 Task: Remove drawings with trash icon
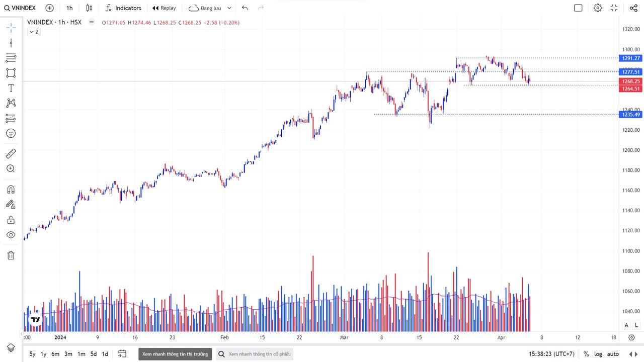point(11,255)
